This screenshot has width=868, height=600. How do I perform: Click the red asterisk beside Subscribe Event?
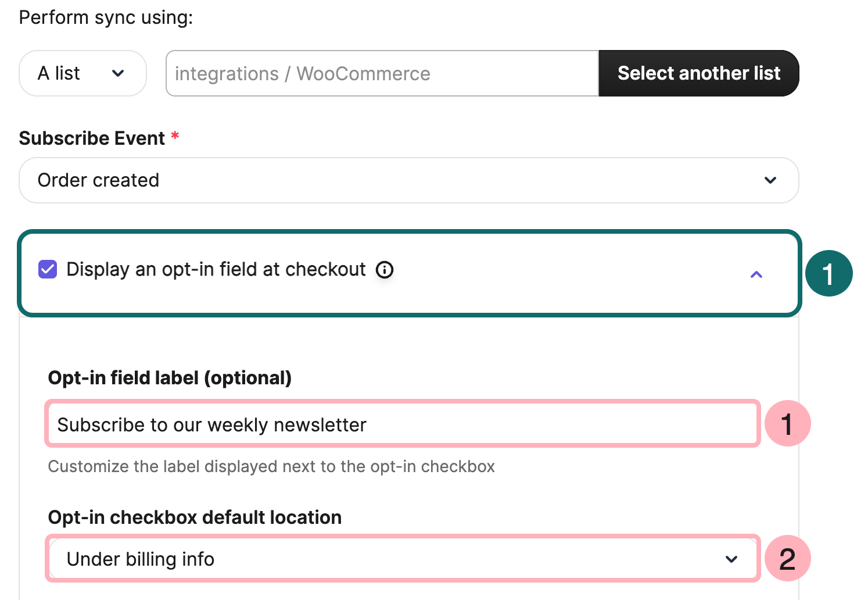(175, 138)
